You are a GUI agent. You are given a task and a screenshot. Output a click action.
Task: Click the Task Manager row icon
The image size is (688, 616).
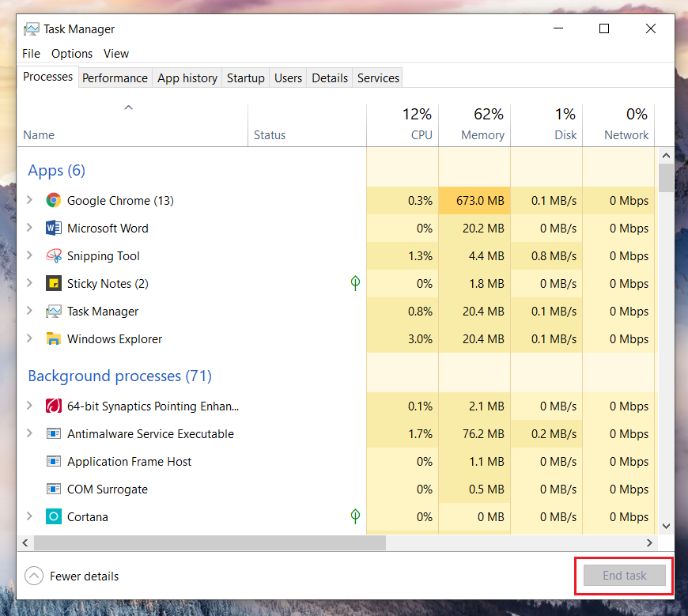coord(54,311)
